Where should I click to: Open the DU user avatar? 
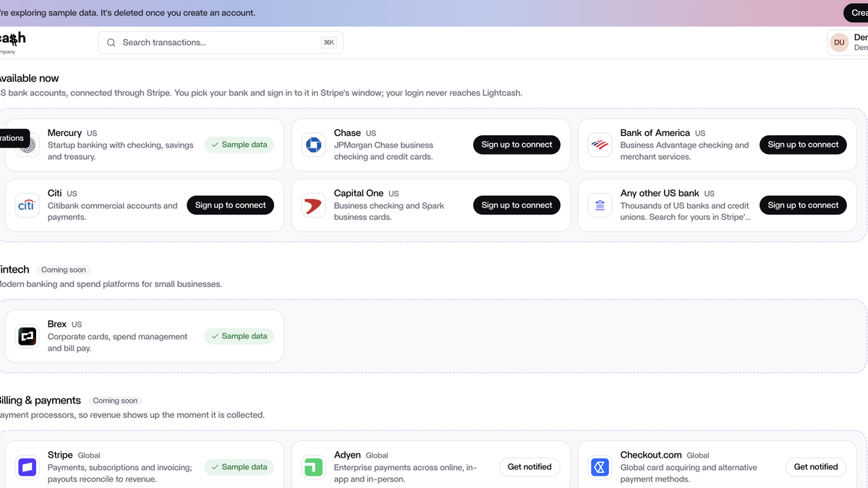839,43
